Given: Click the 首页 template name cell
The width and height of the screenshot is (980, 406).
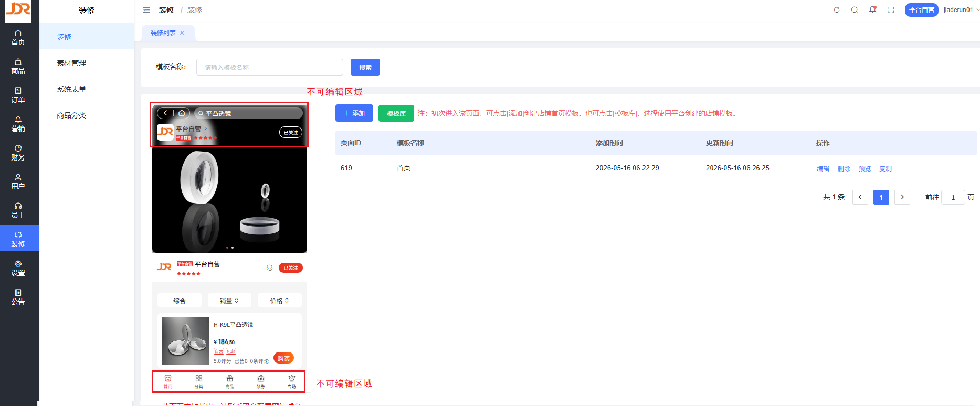Looking at the screenshot, I should point(404,168).
